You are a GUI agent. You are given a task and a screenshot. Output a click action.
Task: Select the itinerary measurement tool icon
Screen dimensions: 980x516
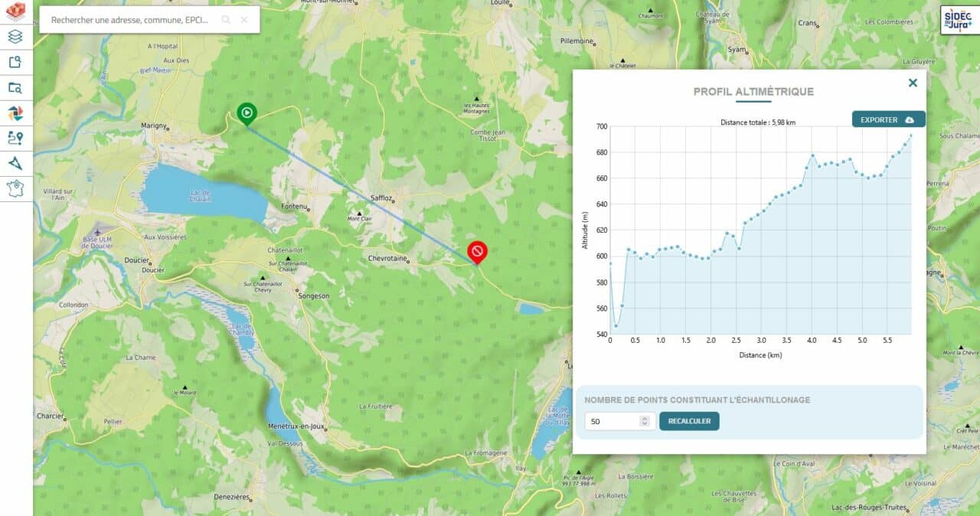pyautogui.click(x=15, y=139)
